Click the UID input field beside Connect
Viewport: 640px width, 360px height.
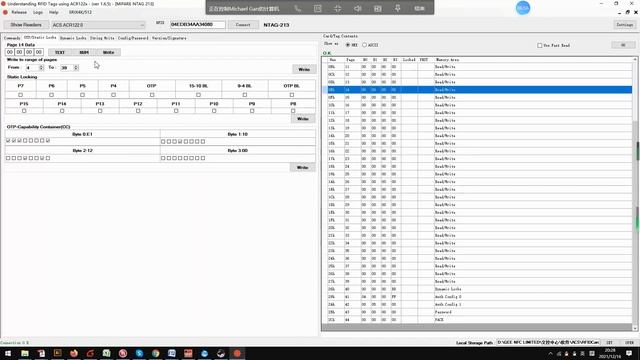coord(198,24)
